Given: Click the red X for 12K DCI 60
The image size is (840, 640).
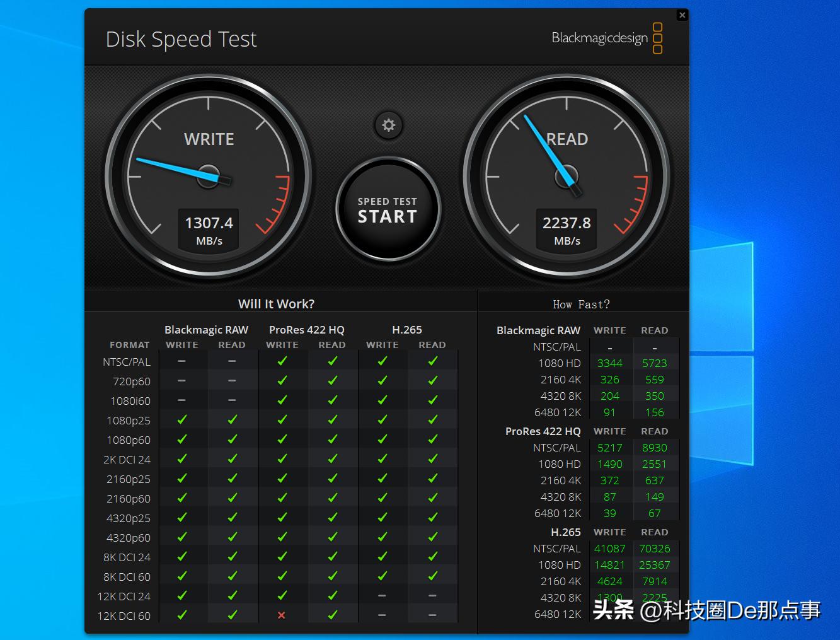Looking at the screenshot, I should 282,615.
